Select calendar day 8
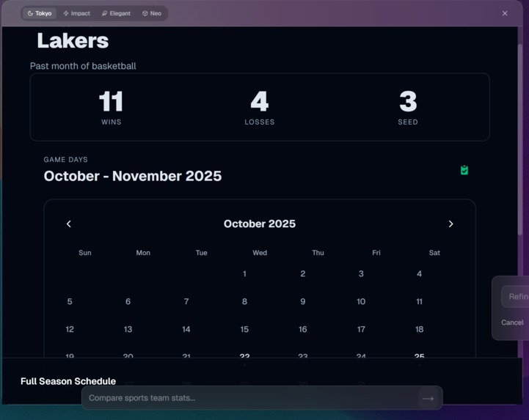Image resolution: width=529 pixels, height=420 pixels. coord(244,301)
